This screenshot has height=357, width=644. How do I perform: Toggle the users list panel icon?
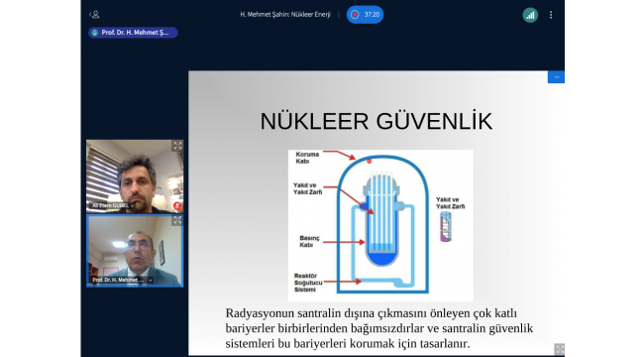click(x=94, y=15)
